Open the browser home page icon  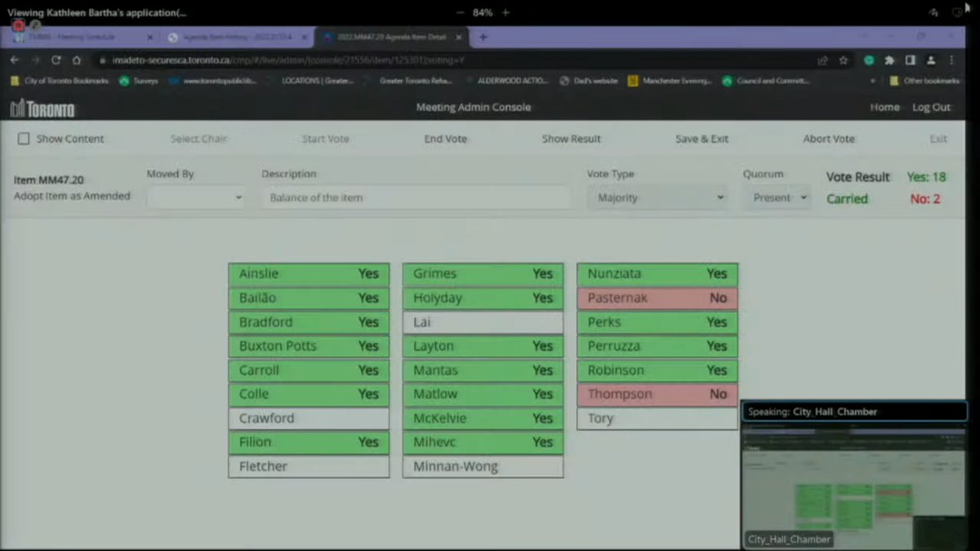click(76, 60)
